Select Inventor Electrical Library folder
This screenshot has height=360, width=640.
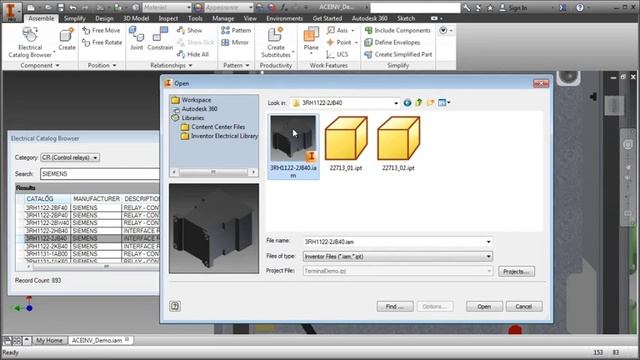pos(220,136)
